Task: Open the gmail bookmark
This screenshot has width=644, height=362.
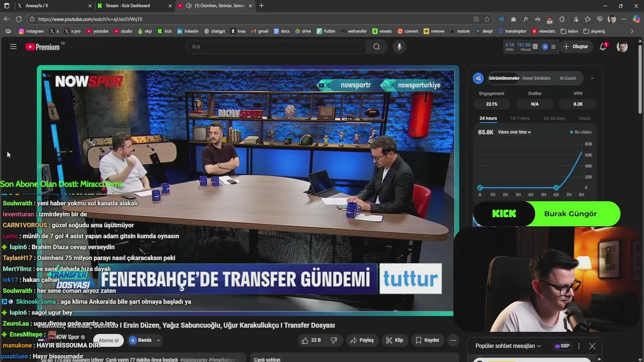Action: click(259, 31)
